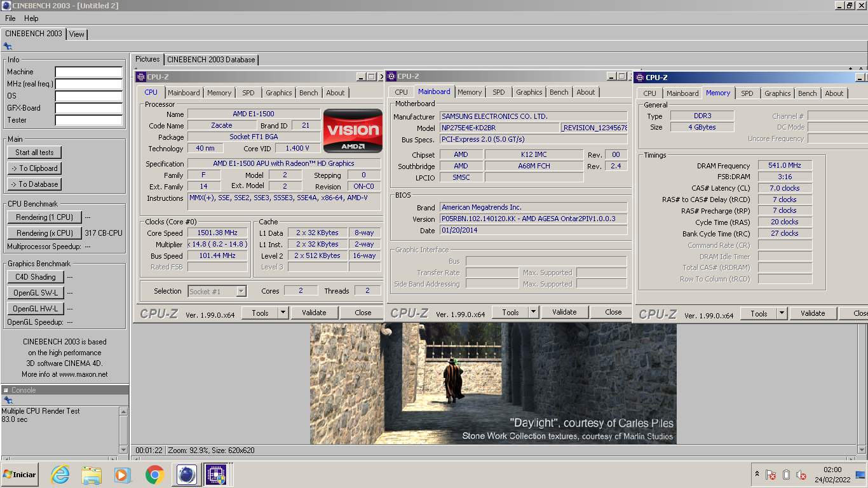Open Bench tab in the first CPU-Z window
868x488 pixels.
click(309, 93)
